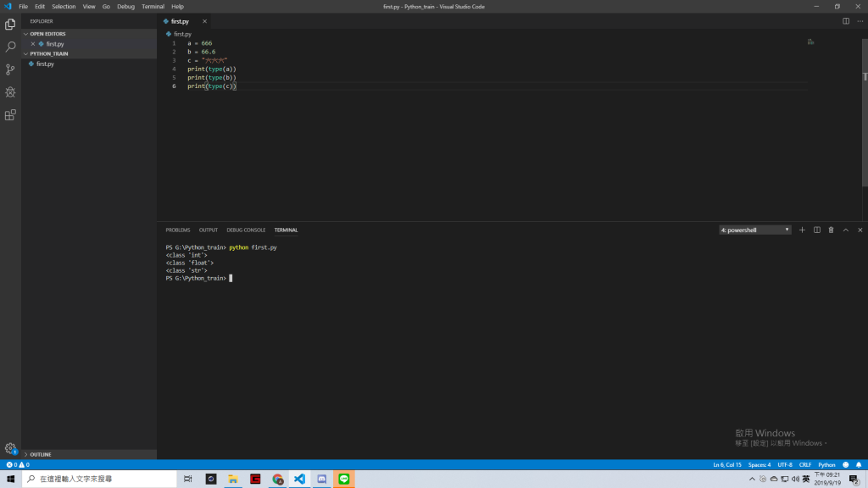Split the terminal panel
Image resolution: width=868 pixels, height=488 pixels.
pyautogui.click(x=816, y=230)
